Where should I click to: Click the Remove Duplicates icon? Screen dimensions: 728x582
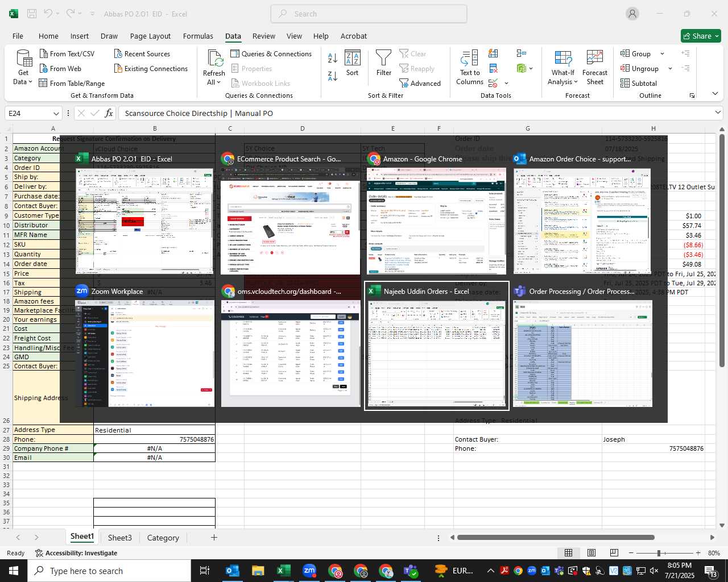coord(493,68)
